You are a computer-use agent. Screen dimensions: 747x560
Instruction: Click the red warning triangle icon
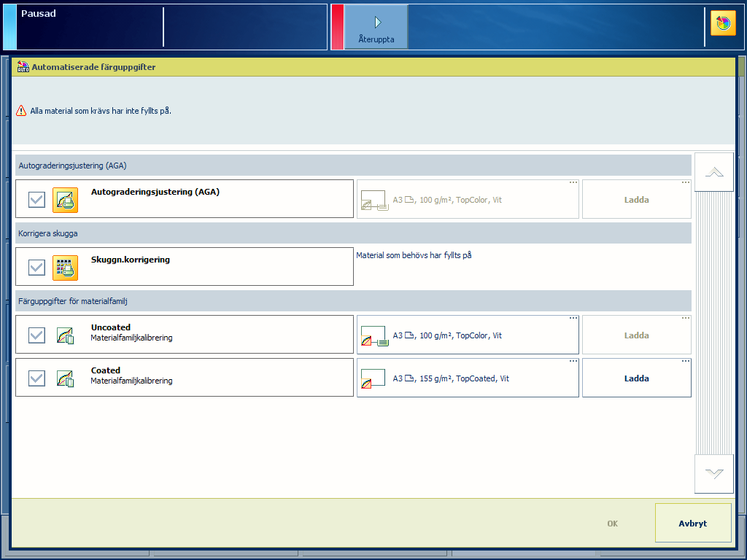tap(21, 111)
